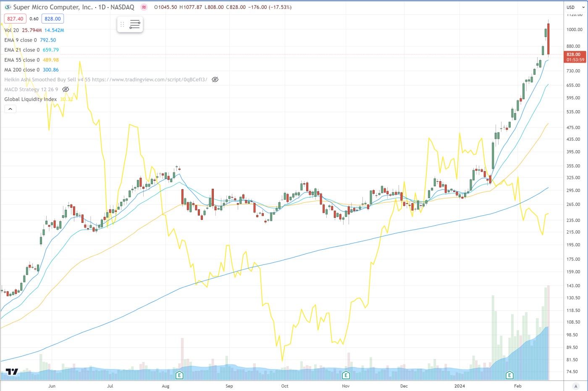
Task: Click the 880.00 price axis label
Action: pos(573,46)
